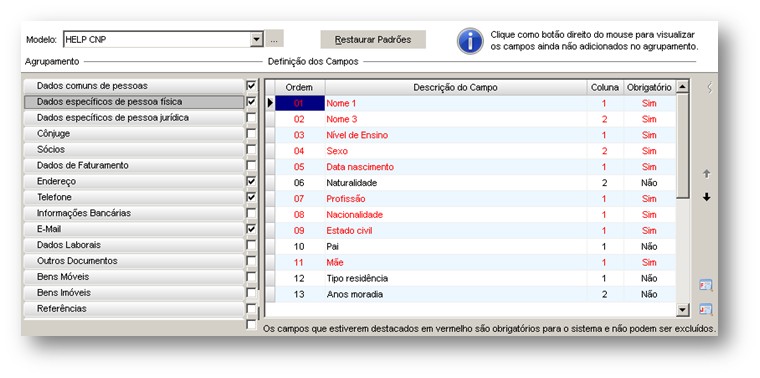Check the Bens Imóveis checkbox
Screen dimensions: 760x378
pos(251,293)
